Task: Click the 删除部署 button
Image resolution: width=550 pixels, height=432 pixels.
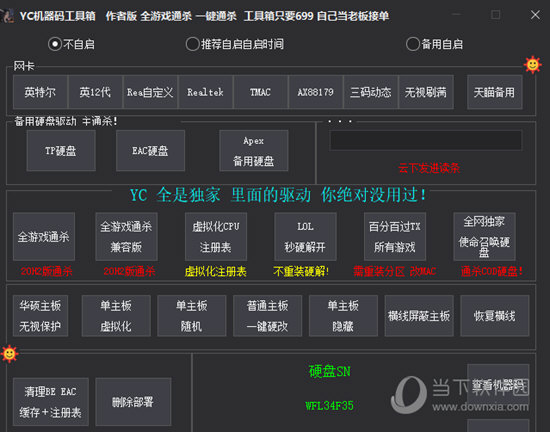Action: click(x=133, y=401)
